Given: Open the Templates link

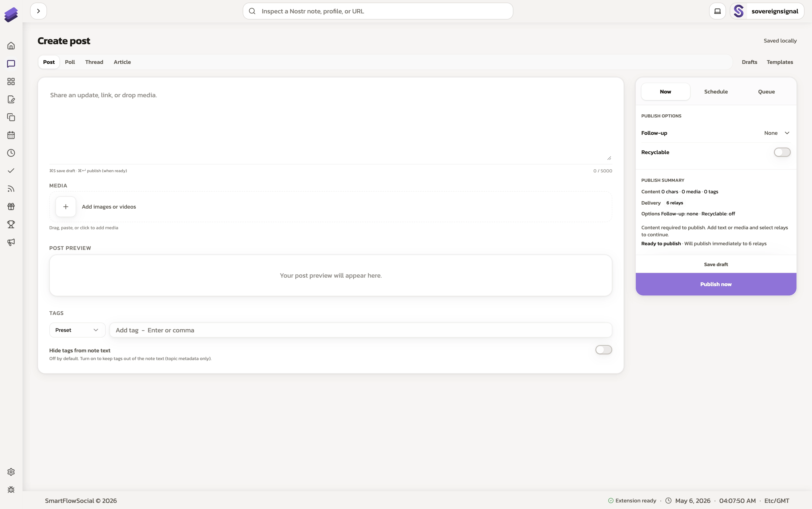Looking at the screenshot, I should click(780, 62).
